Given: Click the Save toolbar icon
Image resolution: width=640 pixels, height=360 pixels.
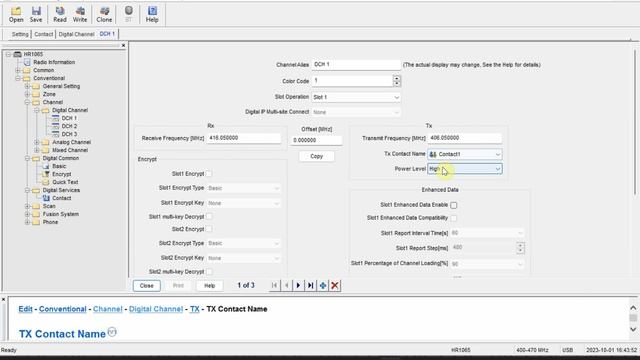Looking at the screenshot, I should 36,14.
